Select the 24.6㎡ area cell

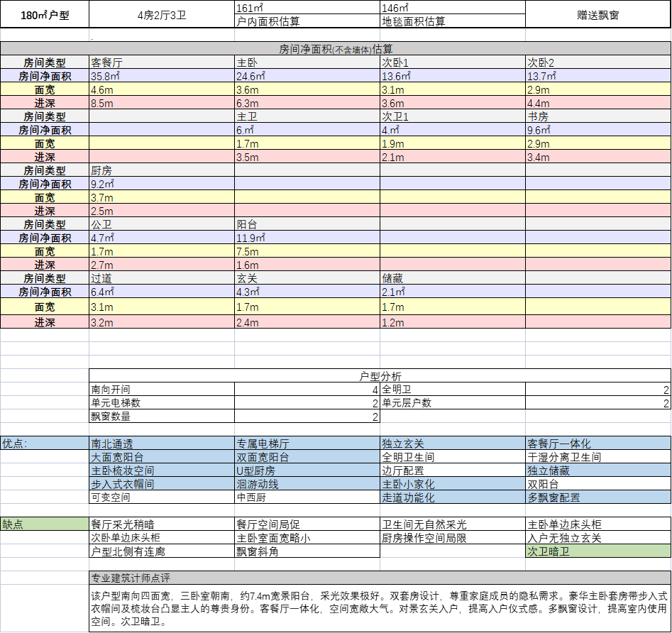pos(307,76)
